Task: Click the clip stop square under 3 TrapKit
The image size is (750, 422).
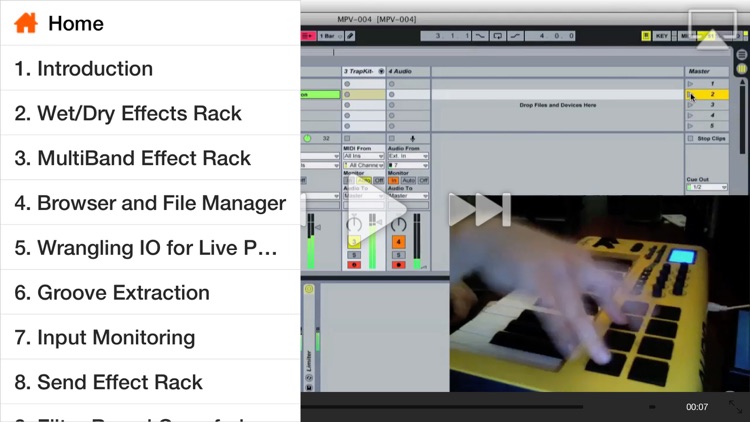Action: [347, 138]
